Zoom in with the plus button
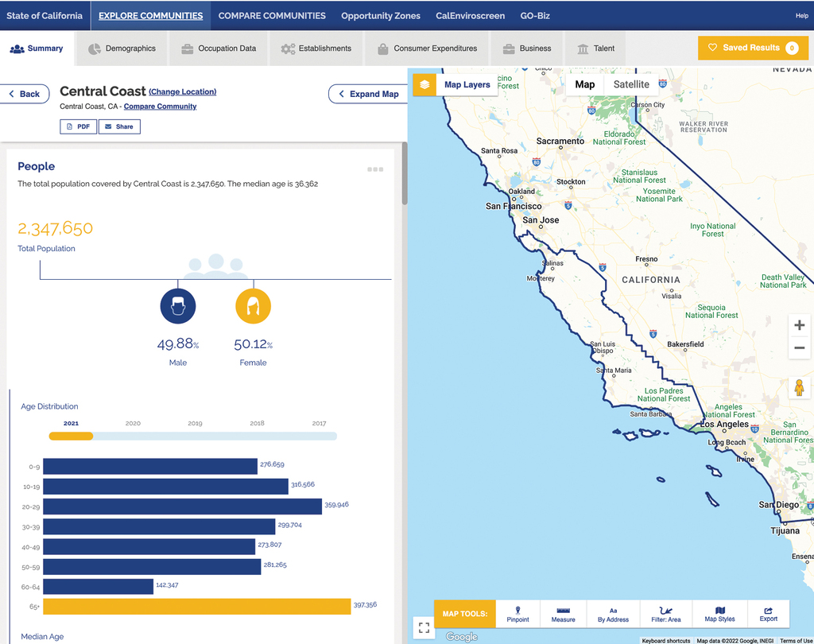The width and height of the screenshot is (814, 644). [800, 325]
